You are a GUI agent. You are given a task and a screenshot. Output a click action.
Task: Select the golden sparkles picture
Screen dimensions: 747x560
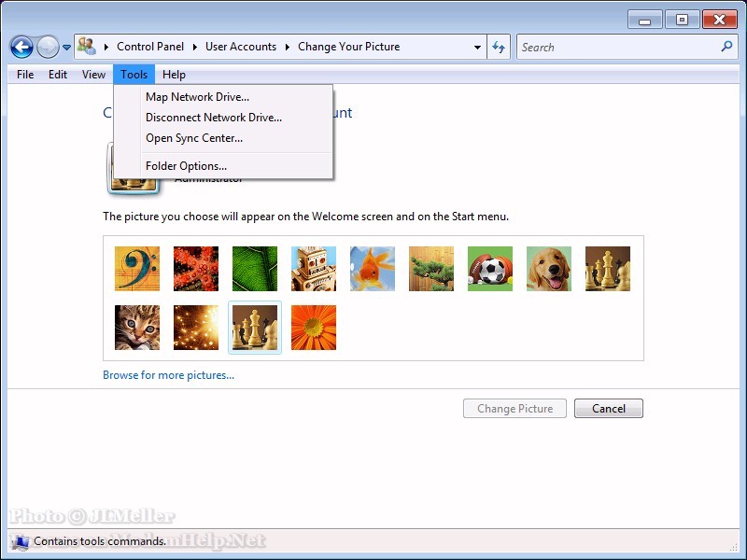[x=196, y=328]
